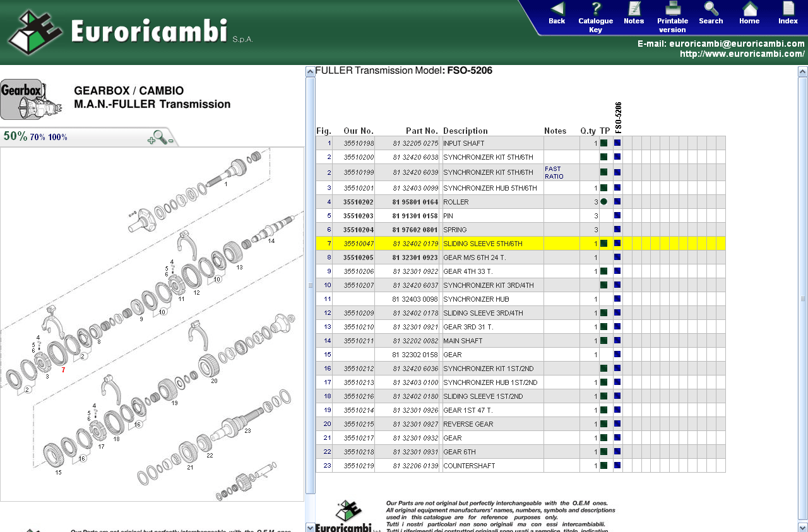Click 'SLIDING SLEEVE 3RD/4TH' description cell
This screenshot has width=808, height=532.
[x=492, y=313]
